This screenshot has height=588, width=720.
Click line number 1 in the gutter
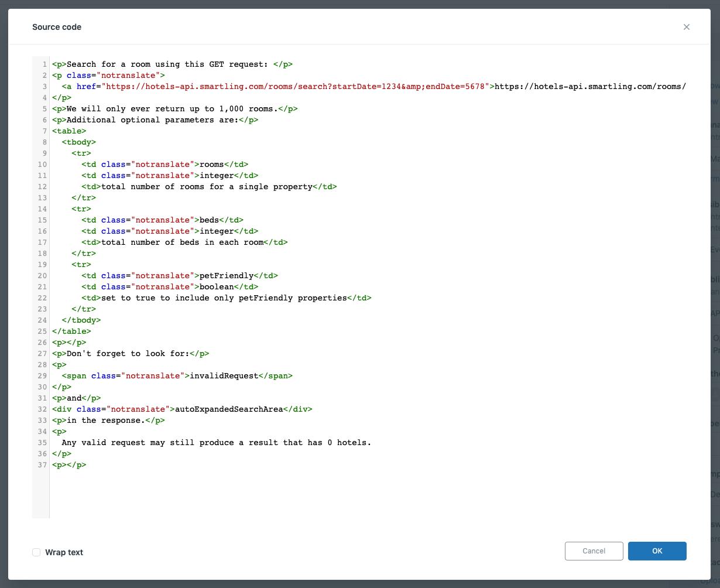[44, 64]
